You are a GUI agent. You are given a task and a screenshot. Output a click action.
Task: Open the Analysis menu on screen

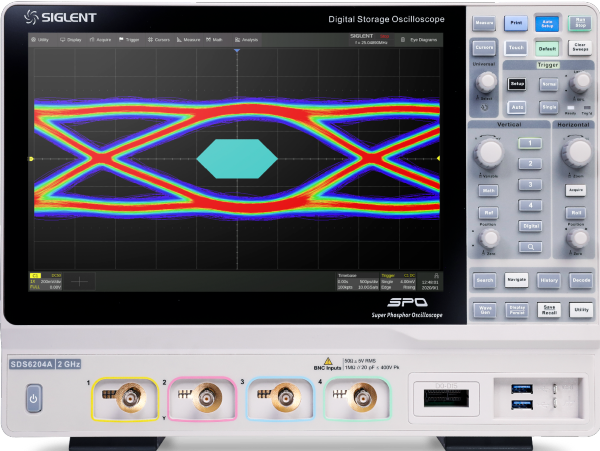pos(247,41)
